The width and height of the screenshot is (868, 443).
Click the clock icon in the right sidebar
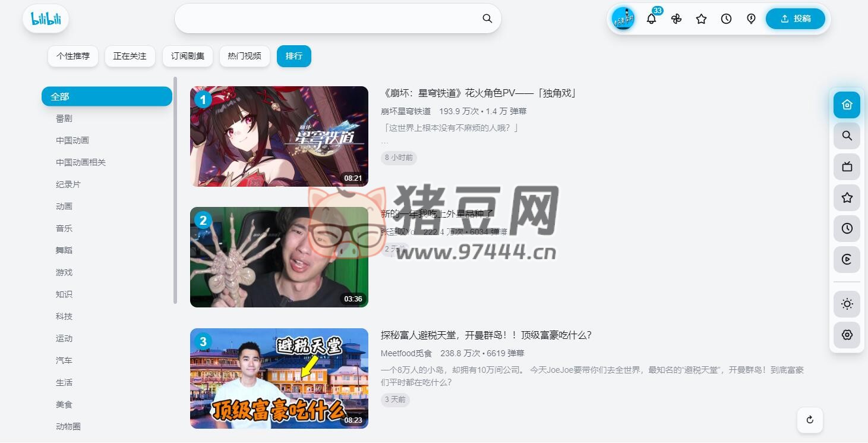click(x=847, y=228)
